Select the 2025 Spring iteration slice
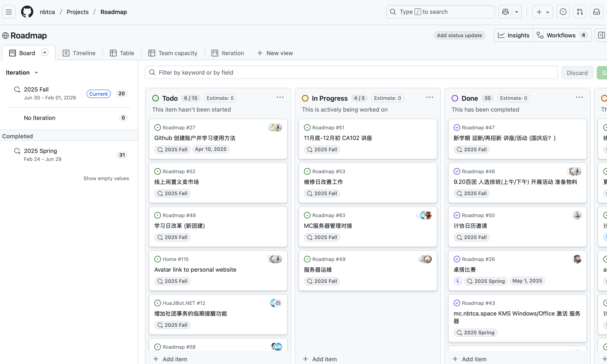 pyautogui.click(x=40, y=155)
